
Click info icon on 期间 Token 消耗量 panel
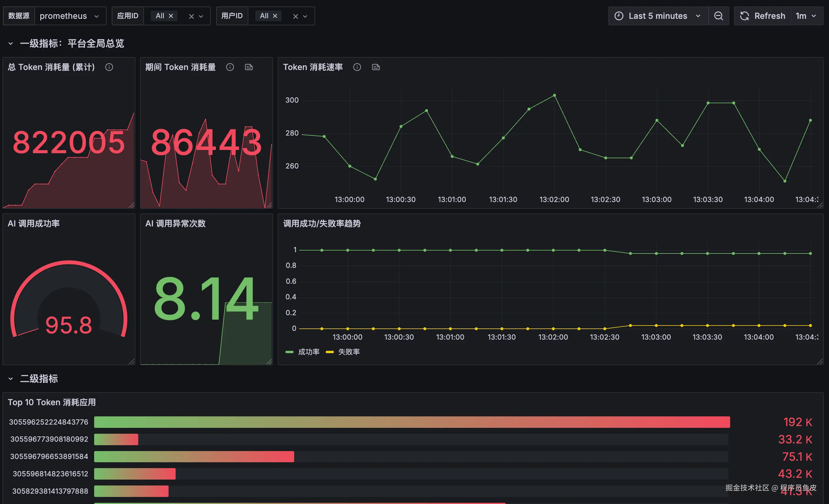coord(230,67)
